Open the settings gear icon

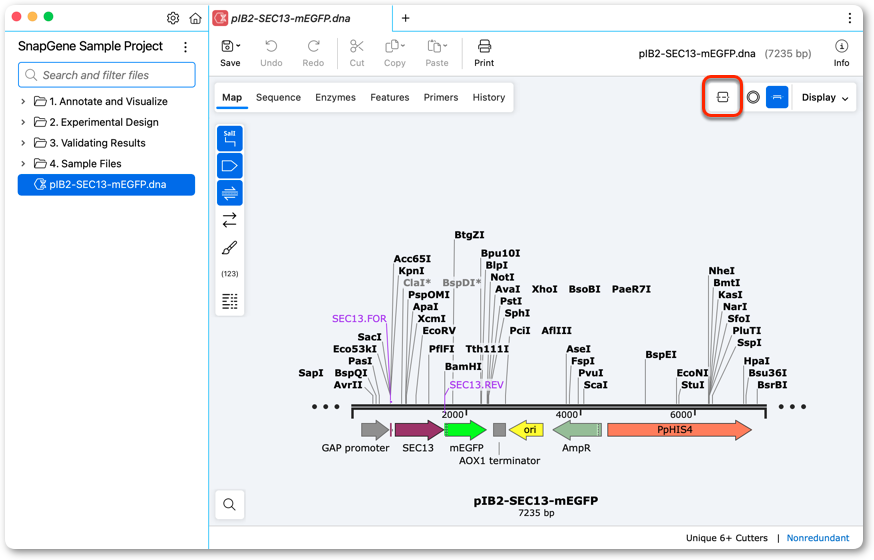173,18
